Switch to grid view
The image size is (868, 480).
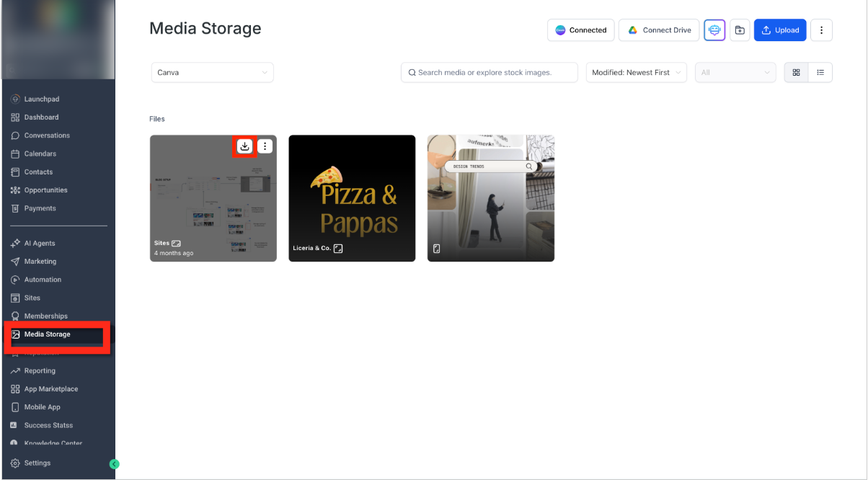(796, 73)
